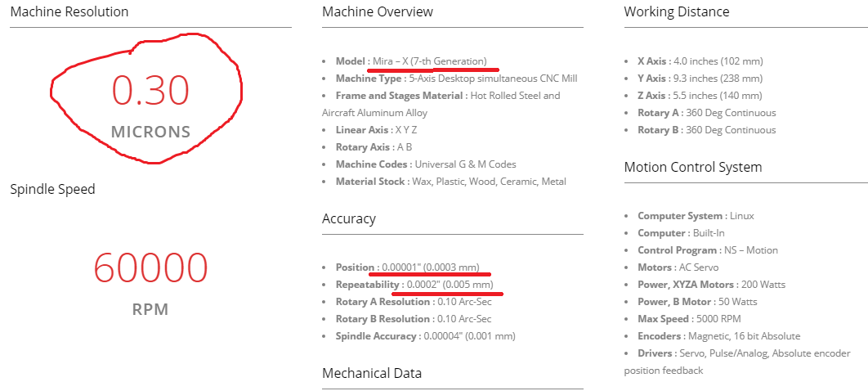The width and height of the screenshot is (868, 391).
Task: Select the Accuracy section heading
Action: coord(349,218)
